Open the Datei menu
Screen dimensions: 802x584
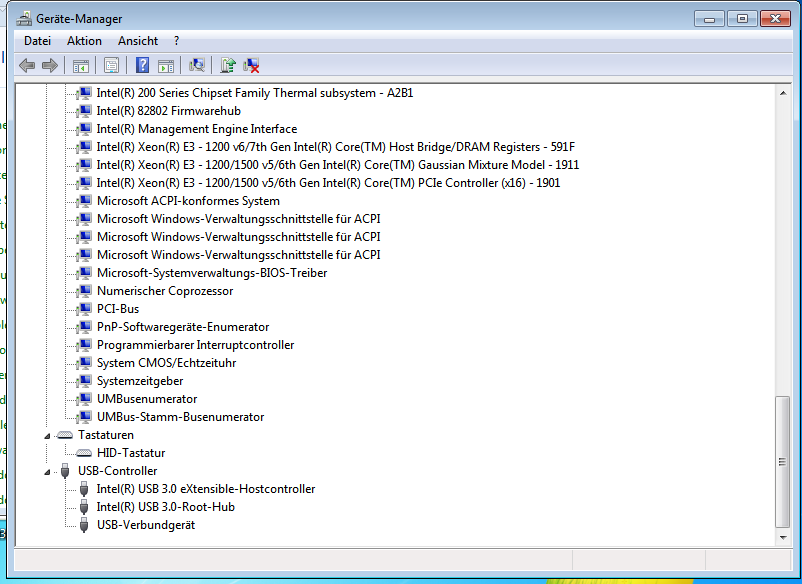pos(37,41)
